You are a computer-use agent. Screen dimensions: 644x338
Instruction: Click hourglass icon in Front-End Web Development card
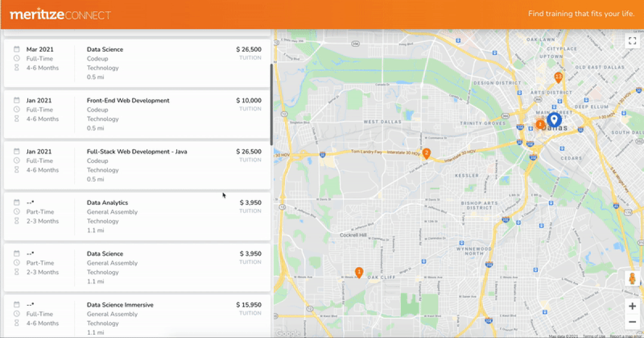(x=17, y=119)
